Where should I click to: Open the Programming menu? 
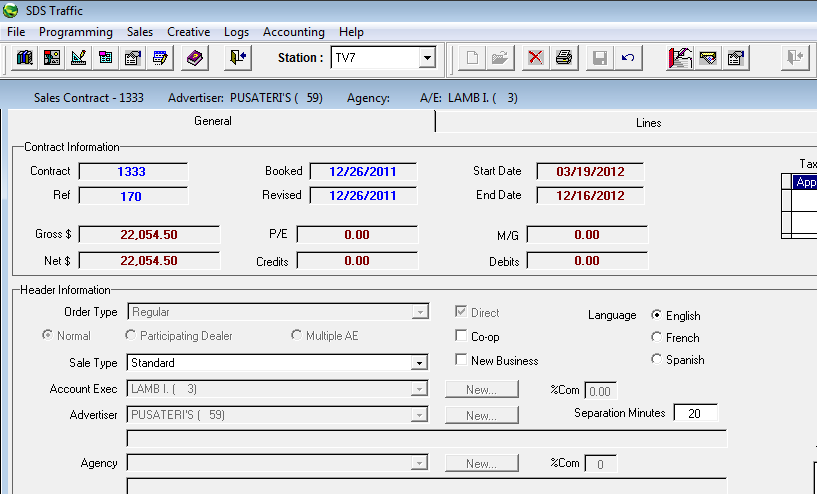click(x=75, y=32)
